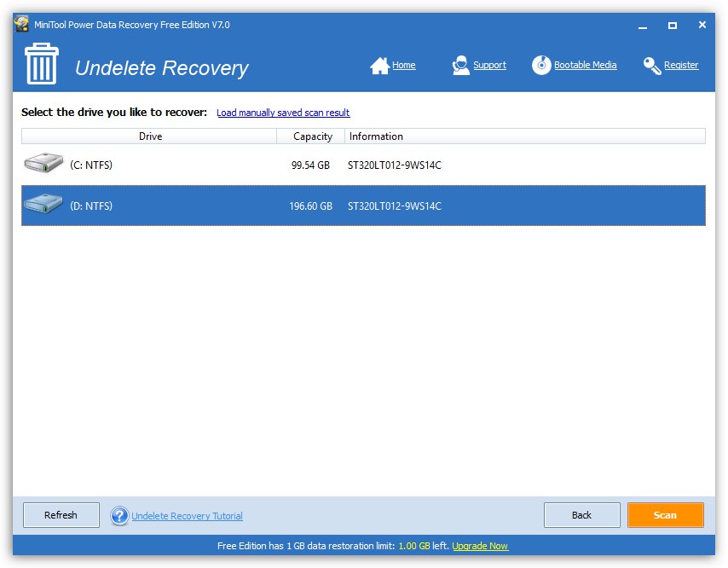Select the (D: NTFS) drive label

tap(91, 206)
